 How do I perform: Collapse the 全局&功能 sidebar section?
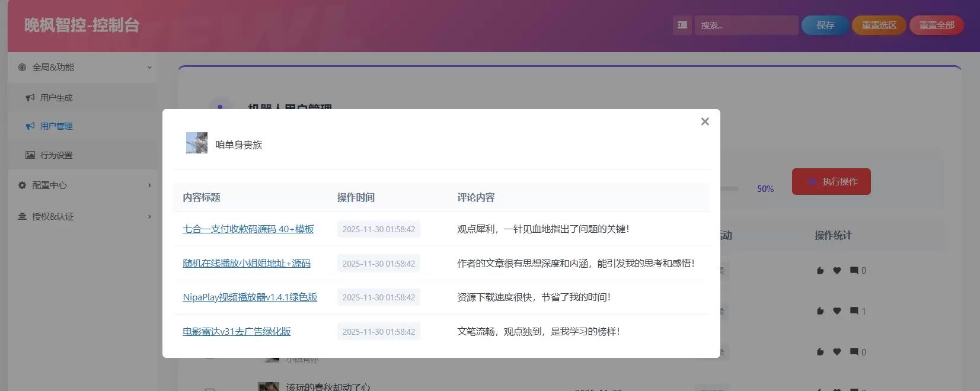(x=83, y=68)
